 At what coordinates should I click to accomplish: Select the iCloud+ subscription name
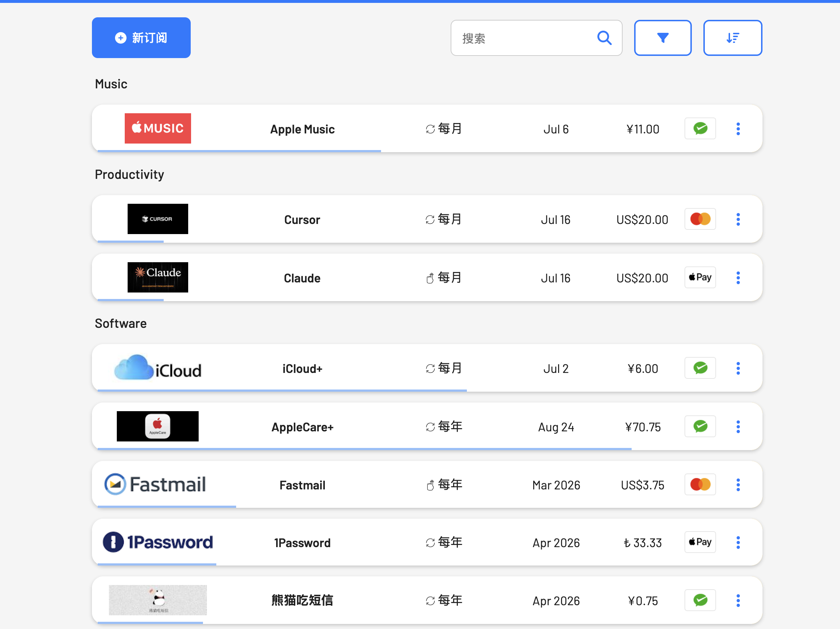(x=302, y=369)
